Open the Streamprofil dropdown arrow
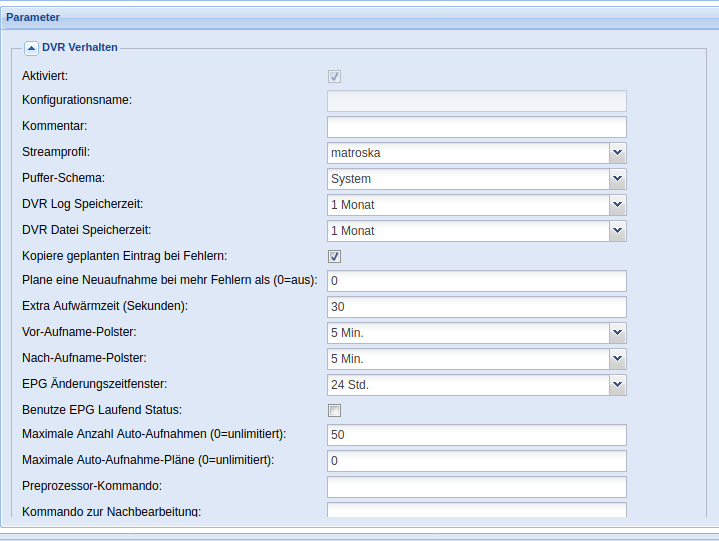The height and width of the screenshot is (541, 719). tap(617, 153)
